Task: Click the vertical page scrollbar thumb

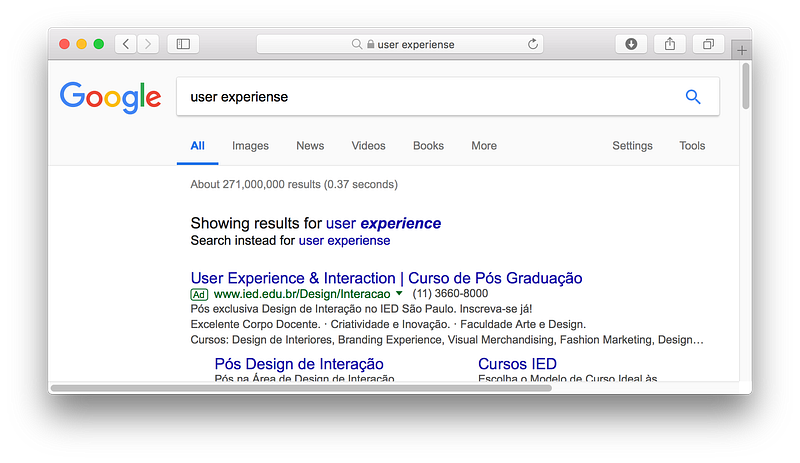Action: (x=745, y=86)
